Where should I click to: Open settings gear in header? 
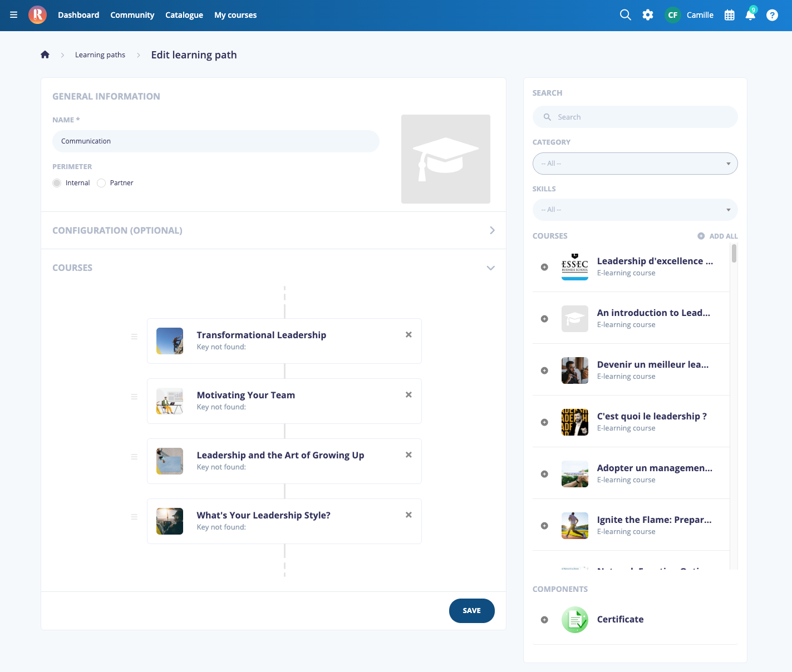click(x=648, y=15)
